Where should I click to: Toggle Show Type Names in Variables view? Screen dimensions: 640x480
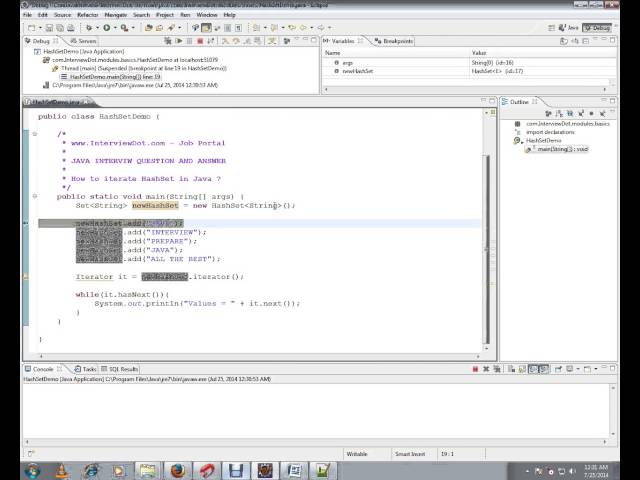564,41
